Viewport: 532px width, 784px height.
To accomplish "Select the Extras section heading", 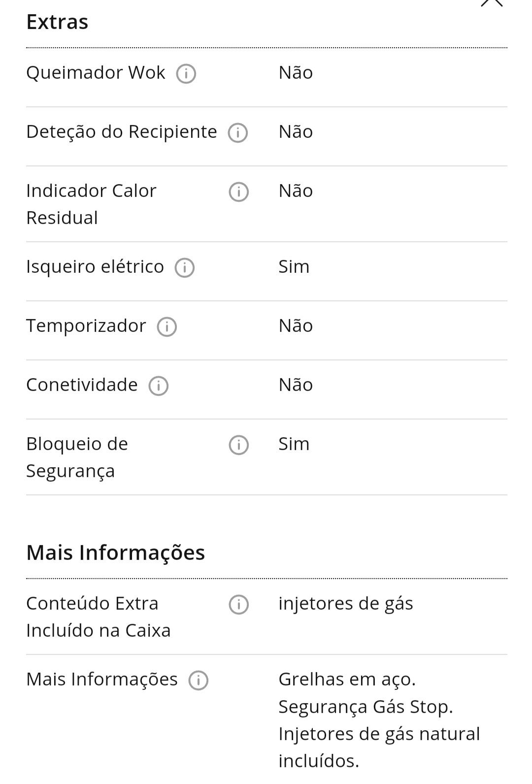I will click(x=57, y=22).
